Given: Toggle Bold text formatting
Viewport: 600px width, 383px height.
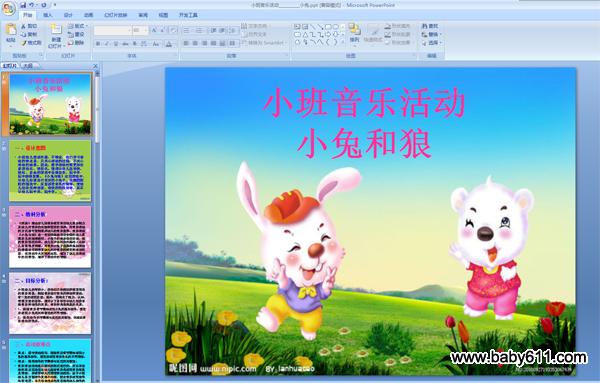Looking at the screenshot, I should coord(98,44).
